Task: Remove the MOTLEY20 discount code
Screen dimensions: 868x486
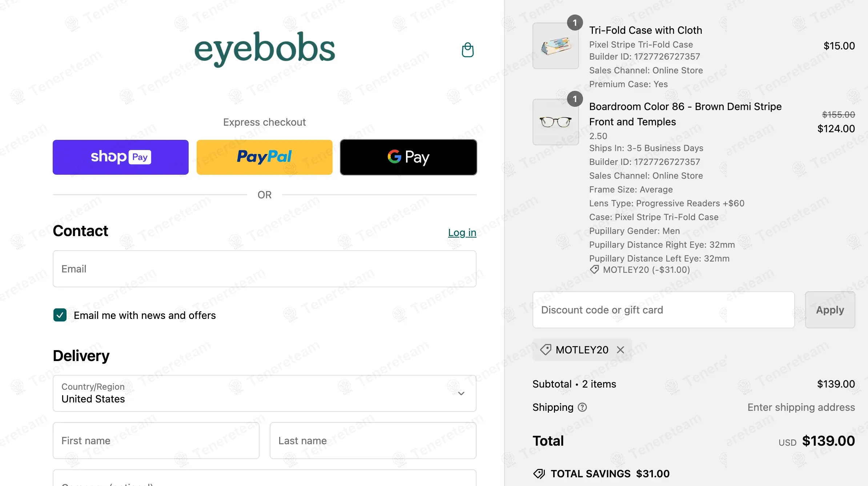Action: click(620, 350)
